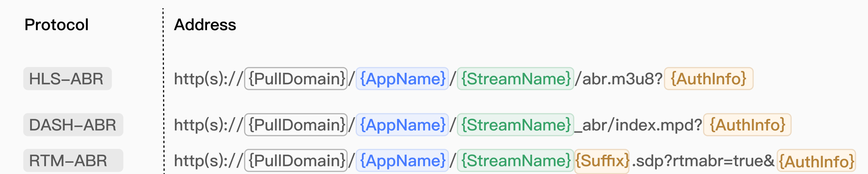Click {StreamName} in the HLS-ABR address

click(516, 79)
